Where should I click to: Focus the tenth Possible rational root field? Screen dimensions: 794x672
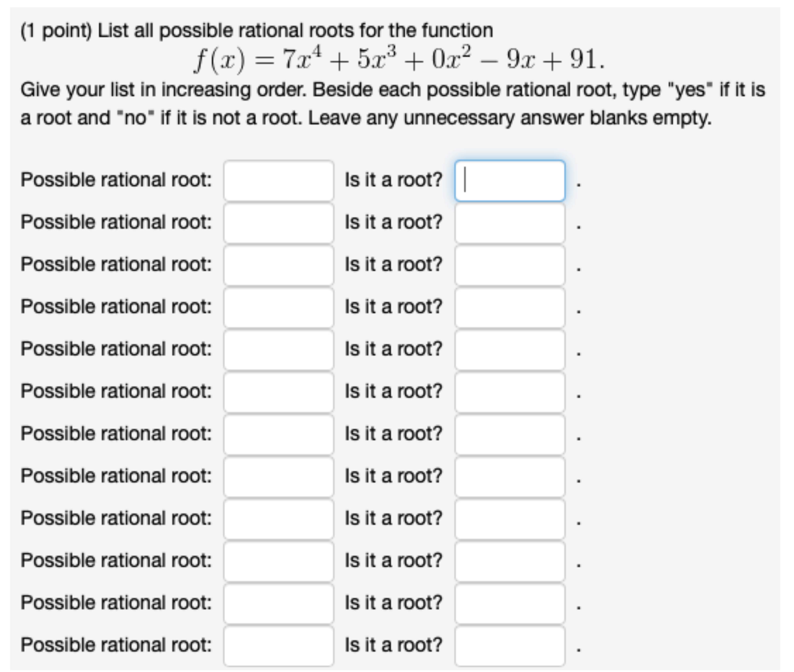click(278, 561)
